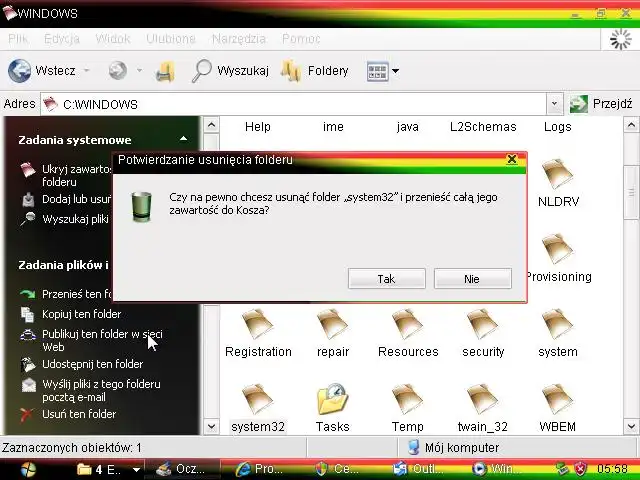Open the Start menu button
Screen dimensions: 640x480
point(29,469)
